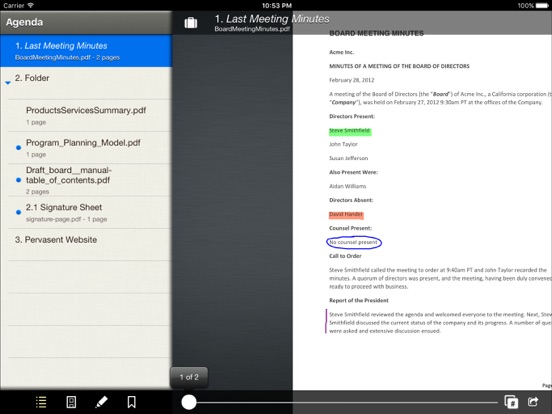Click the Wi-Fi icon in status bar

(31, 5)
